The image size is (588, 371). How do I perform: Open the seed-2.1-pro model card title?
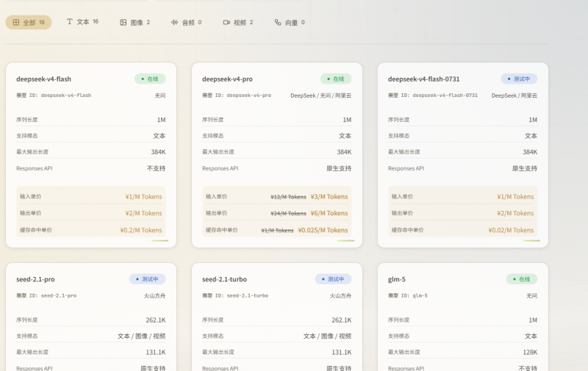pos(35,279)
